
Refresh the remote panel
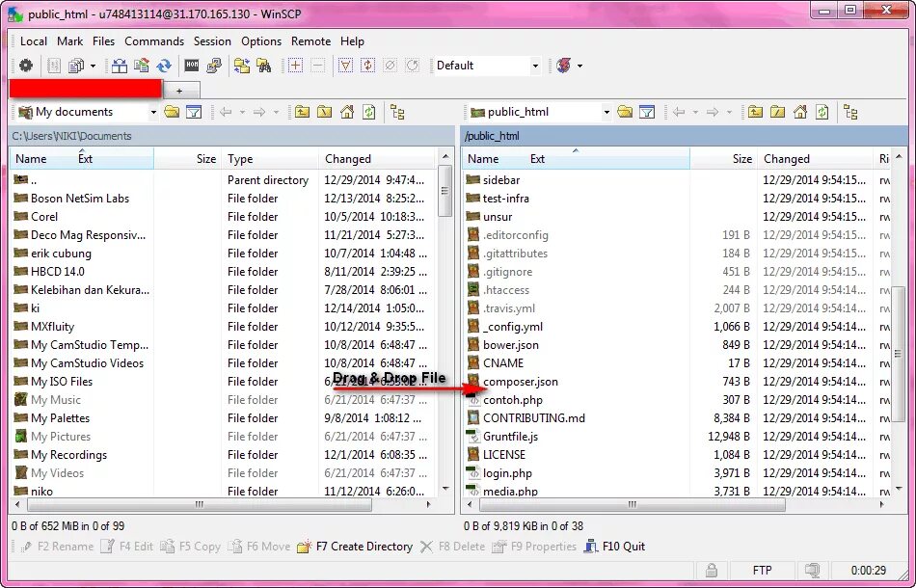coord(822,112)
